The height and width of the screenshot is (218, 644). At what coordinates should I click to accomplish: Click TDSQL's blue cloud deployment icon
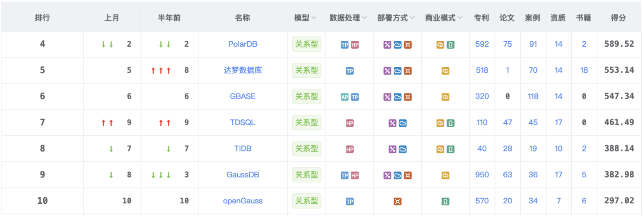click(x=402, y=123)
